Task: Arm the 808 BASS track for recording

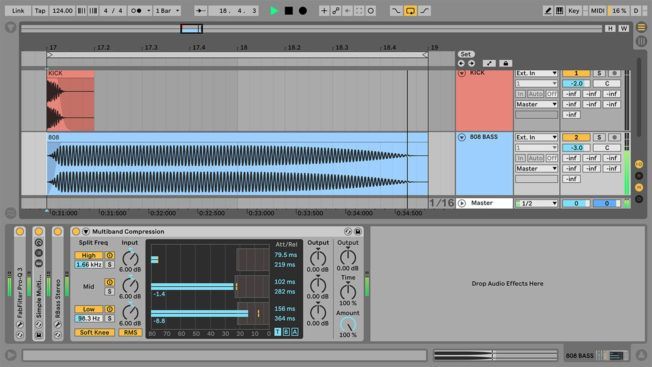Action: pos(615,137)
